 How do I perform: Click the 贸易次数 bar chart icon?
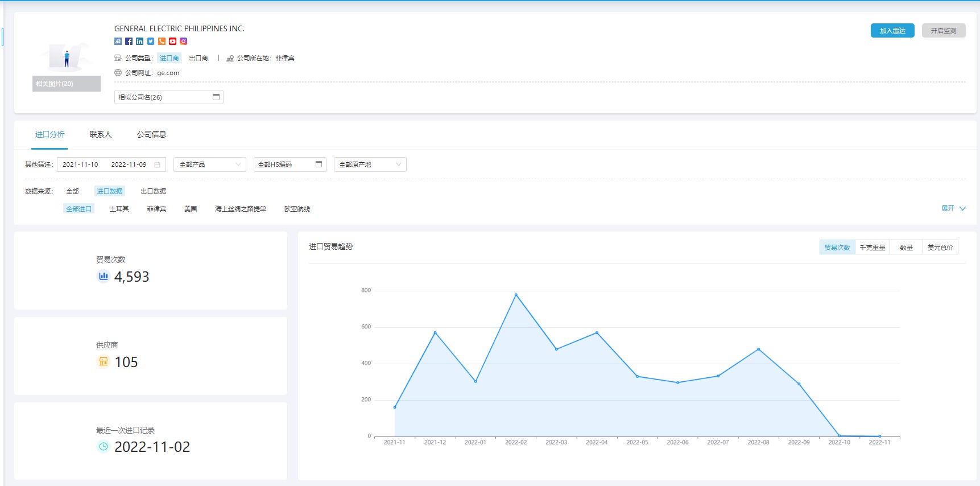(103, 277)
